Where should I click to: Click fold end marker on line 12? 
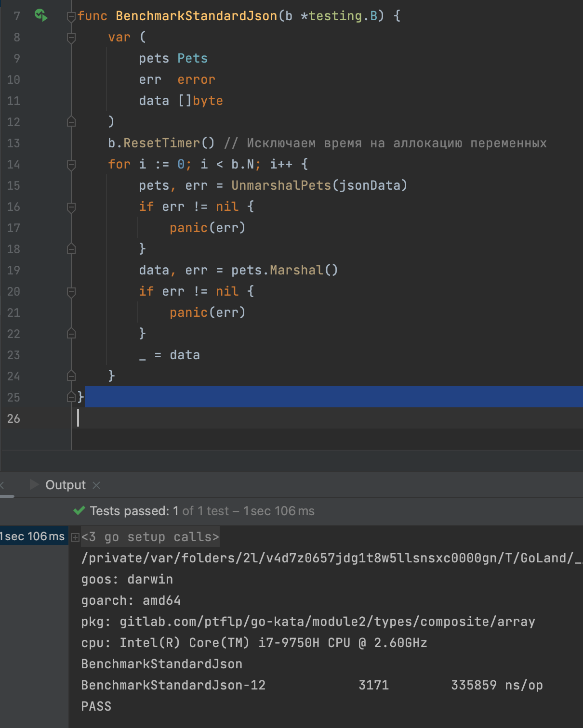pos(71,121)
